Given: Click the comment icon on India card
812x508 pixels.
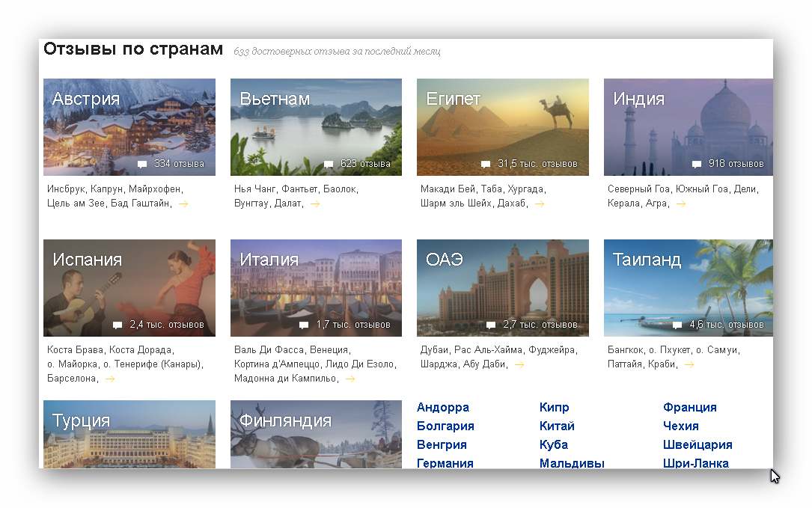Looking at the screenshot, I should 697,165.
